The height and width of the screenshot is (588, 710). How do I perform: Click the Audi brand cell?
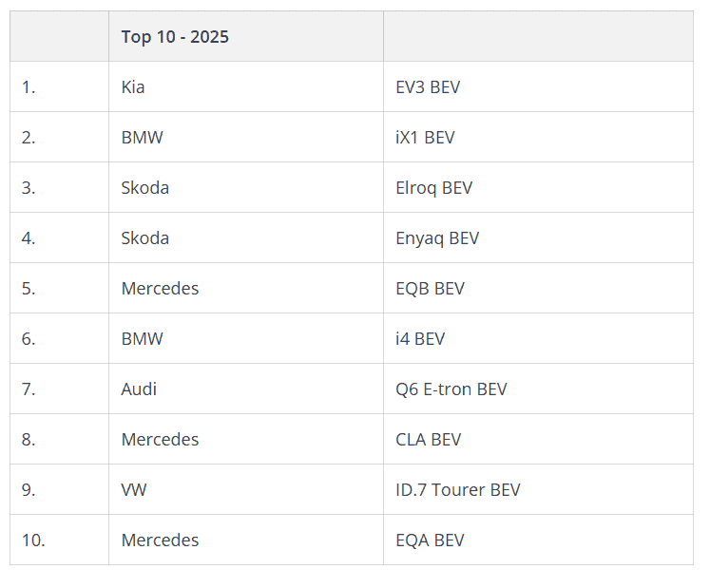139,389
